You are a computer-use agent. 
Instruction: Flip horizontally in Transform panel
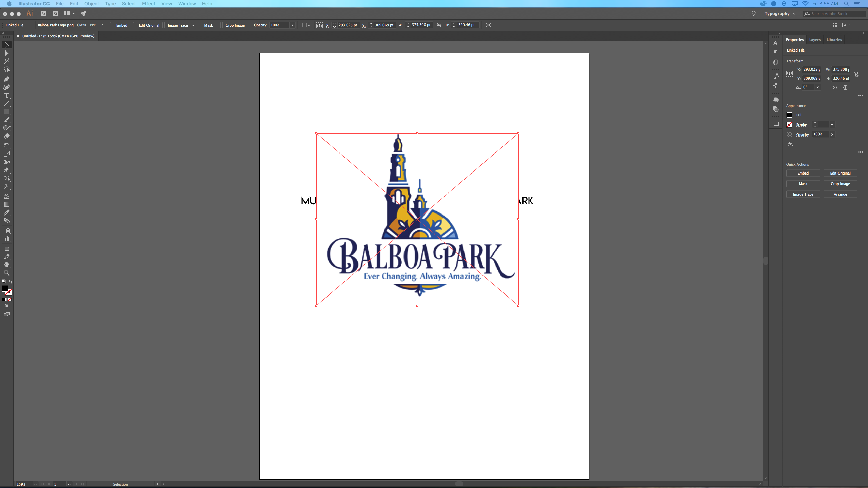point(835,87)
